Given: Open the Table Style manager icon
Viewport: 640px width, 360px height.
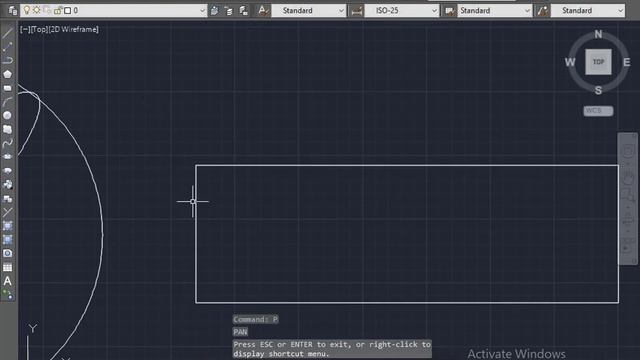Looking at the screenshot, I should [x=449, y=11].
